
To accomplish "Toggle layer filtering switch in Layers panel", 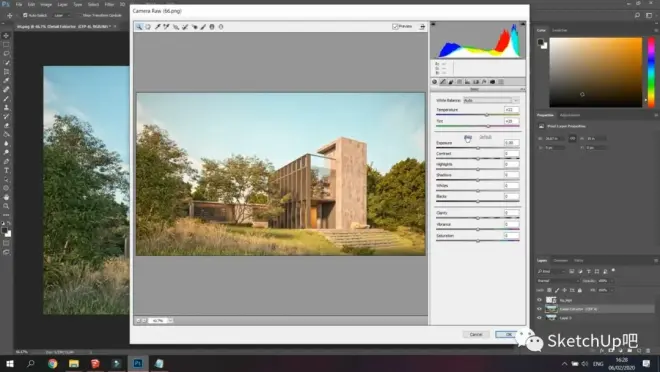I will (613, 271).
